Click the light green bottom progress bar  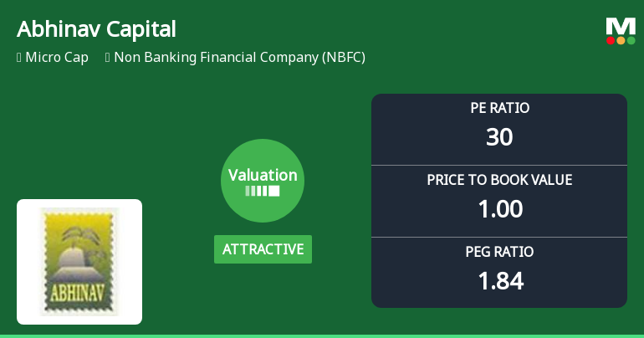[x=322, y=336]
